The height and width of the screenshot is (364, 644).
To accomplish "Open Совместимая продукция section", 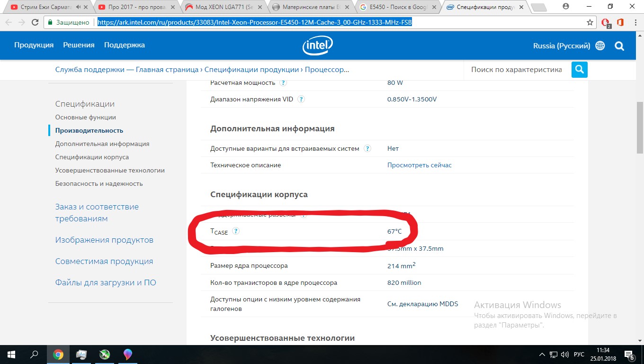I will pyautogui.click(x=104, y=261).
